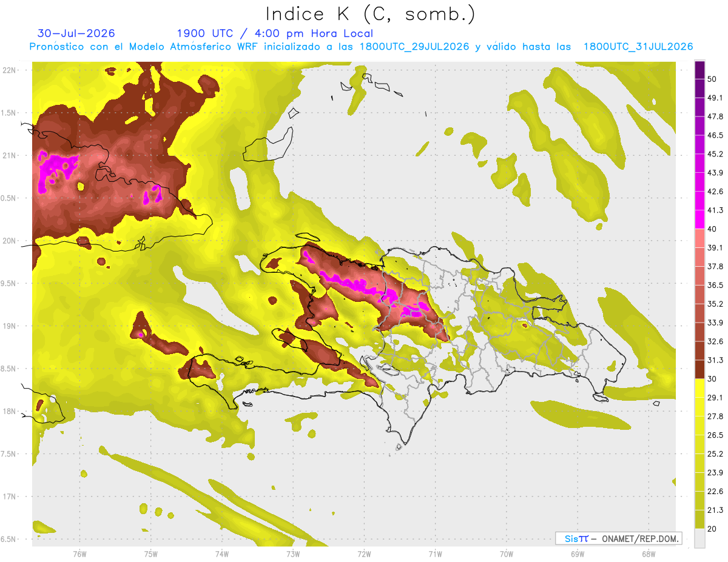Click the legend value "45.2"

click(x=715, y=154)
